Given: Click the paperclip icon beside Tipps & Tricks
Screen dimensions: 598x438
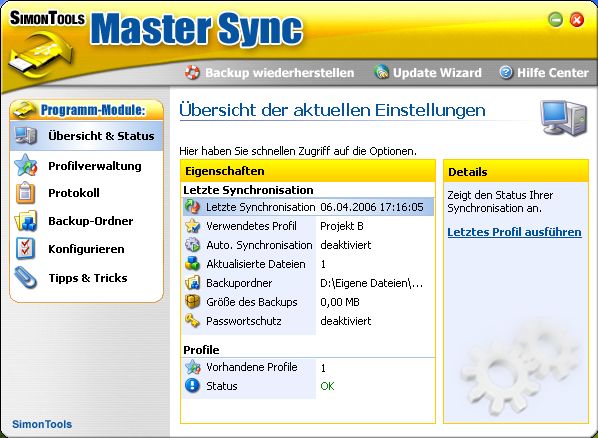Looking at the screenshot, I should pos(25,277).
